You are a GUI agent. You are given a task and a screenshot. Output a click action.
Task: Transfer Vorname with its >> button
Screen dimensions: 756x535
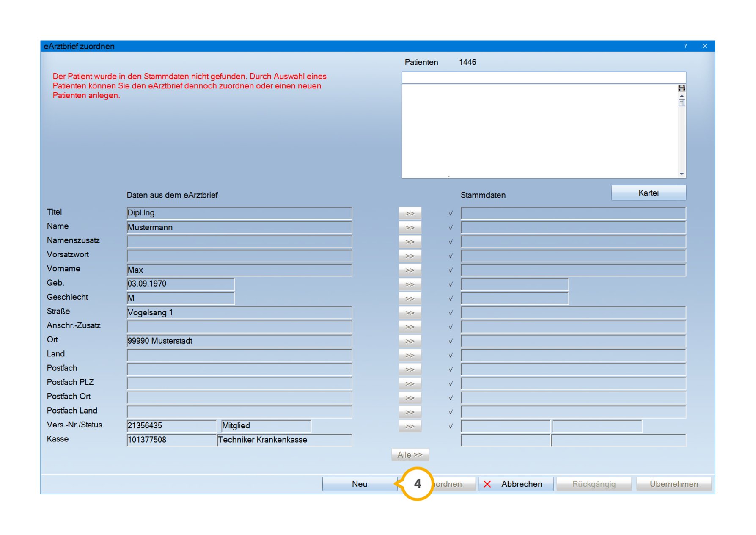(x=410, y=270)
